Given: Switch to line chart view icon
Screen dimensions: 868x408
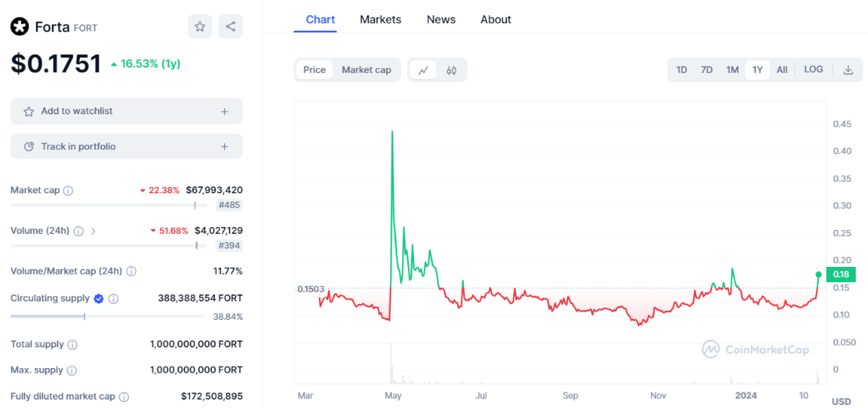Looking at the screenshot, I should click(422, 70).
